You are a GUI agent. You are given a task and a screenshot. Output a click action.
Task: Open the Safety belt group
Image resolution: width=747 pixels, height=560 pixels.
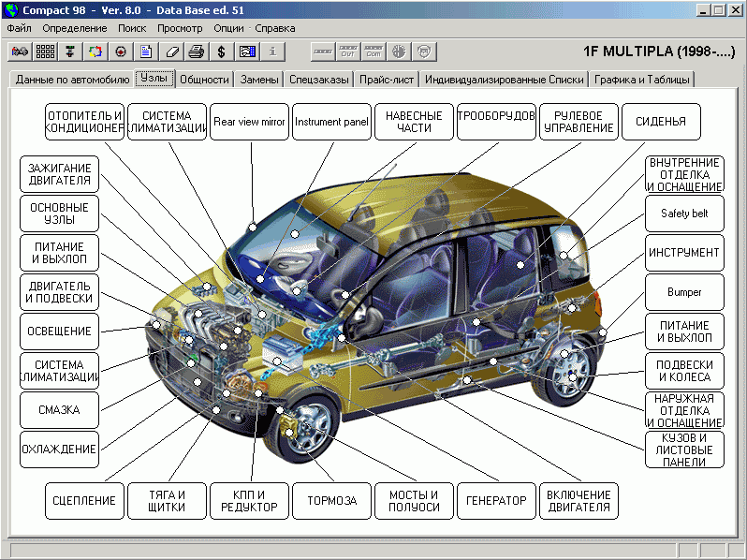(684, 214)
